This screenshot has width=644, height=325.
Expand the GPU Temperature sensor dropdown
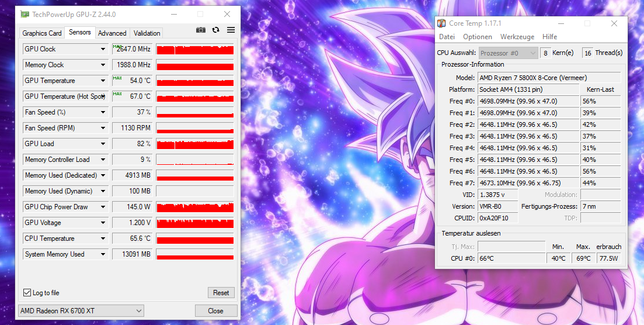click(103, 81)
